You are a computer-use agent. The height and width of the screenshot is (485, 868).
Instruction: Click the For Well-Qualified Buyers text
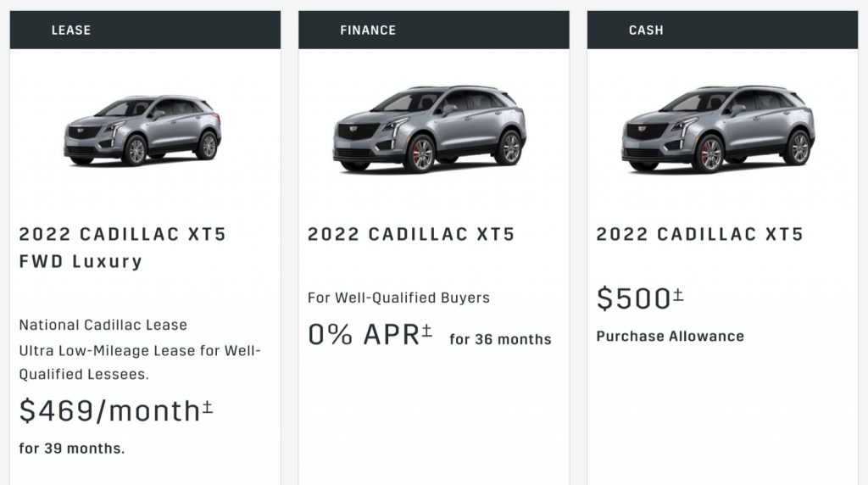click(x=398, y=298)
